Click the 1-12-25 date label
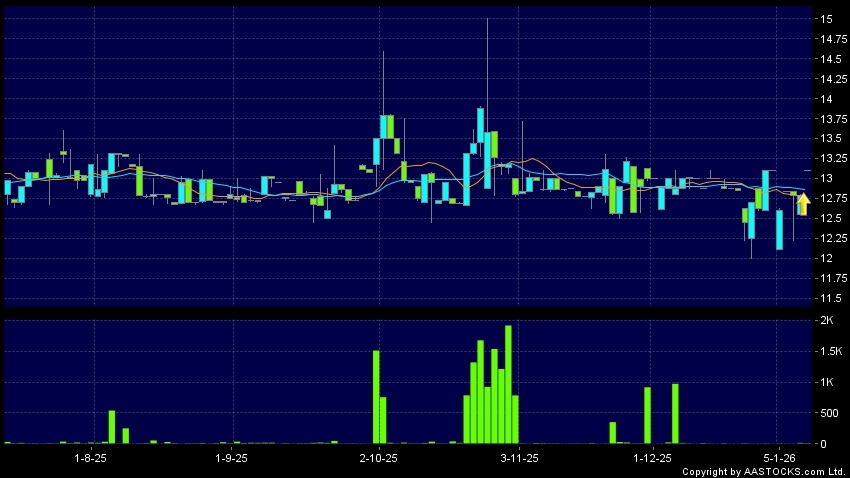This screenshot has width=850, height=478. click(652, 457)
